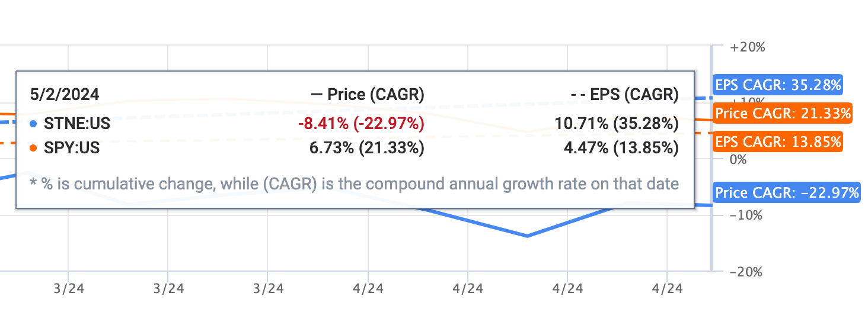
Task: Select the blue EPS CAGR 35.28% badge
Action: point(777,85)
